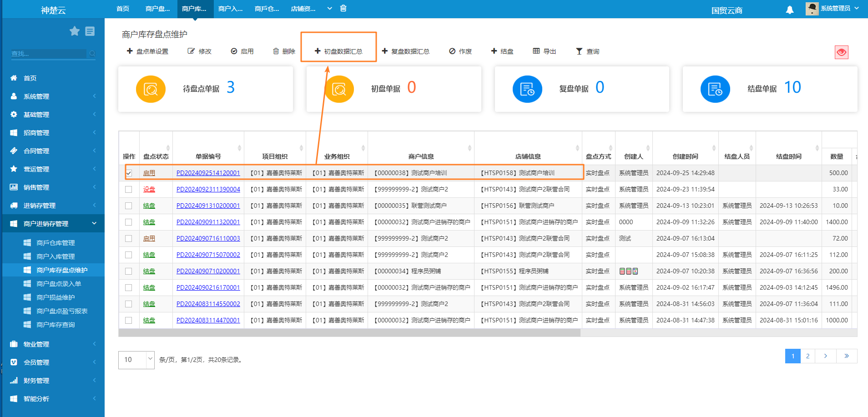Click the 启用 enable button
Viewport: 868px width, 417px height.
tap(242, 51)
